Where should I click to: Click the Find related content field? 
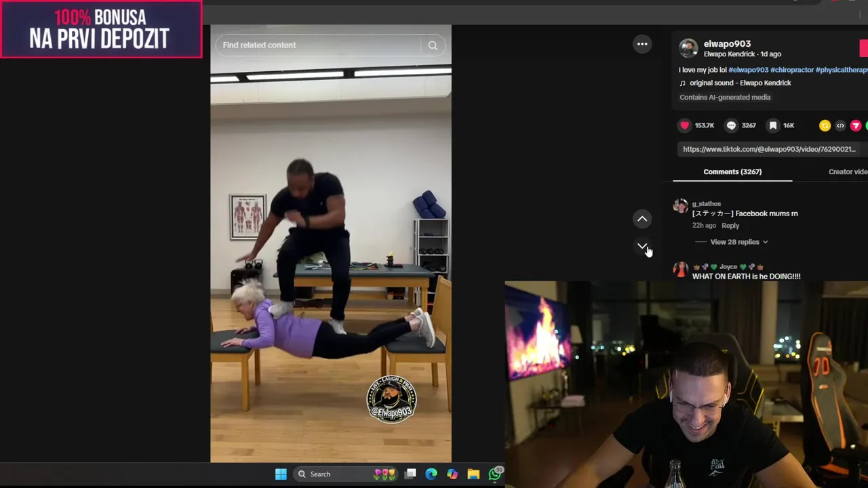click(x=319, y=45)
